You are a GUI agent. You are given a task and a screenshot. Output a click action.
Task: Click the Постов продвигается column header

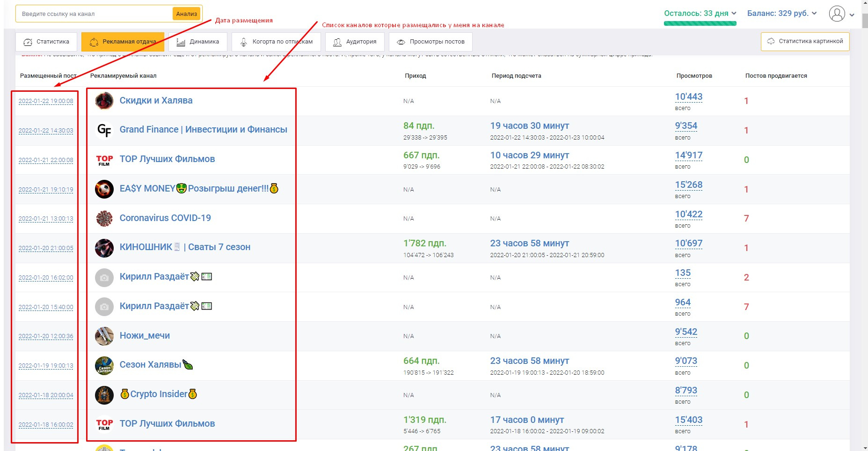[x=776, y=75]
